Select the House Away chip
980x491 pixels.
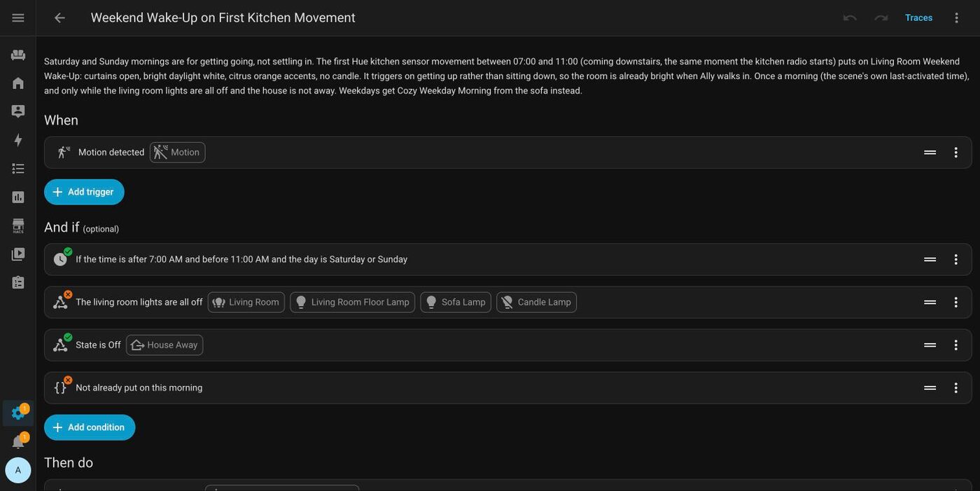pyautogui.click(x=164, y=345)
